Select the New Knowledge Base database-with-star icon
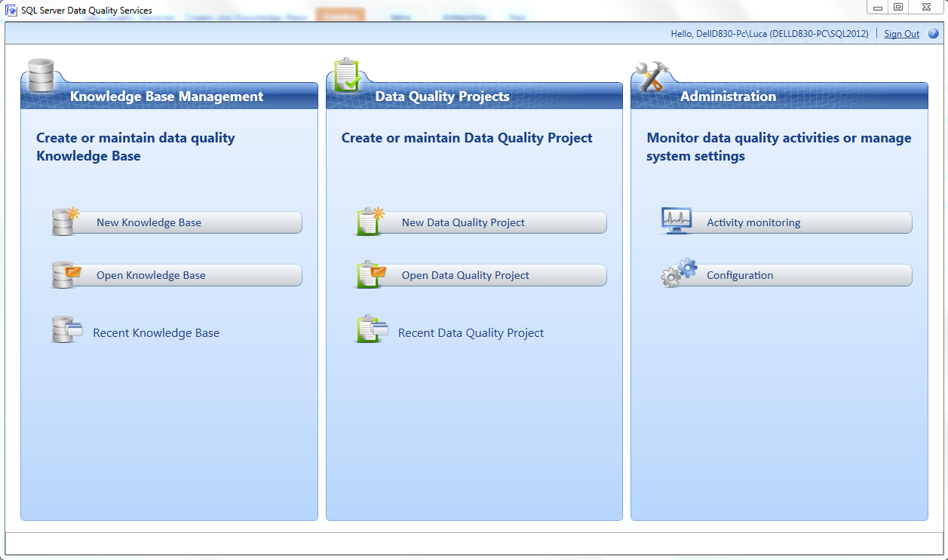 pyautogui.click(x=64, y=221)
